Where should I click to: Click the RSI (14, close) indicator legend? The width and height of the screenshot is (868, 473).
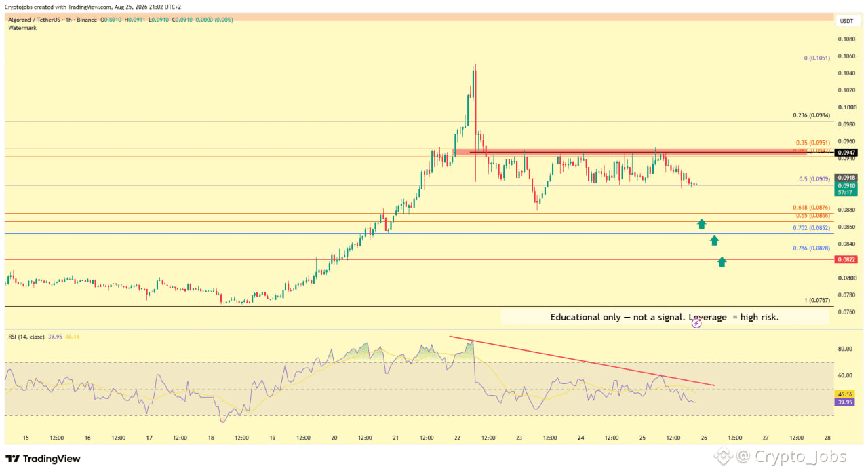[x=26, y=336]
